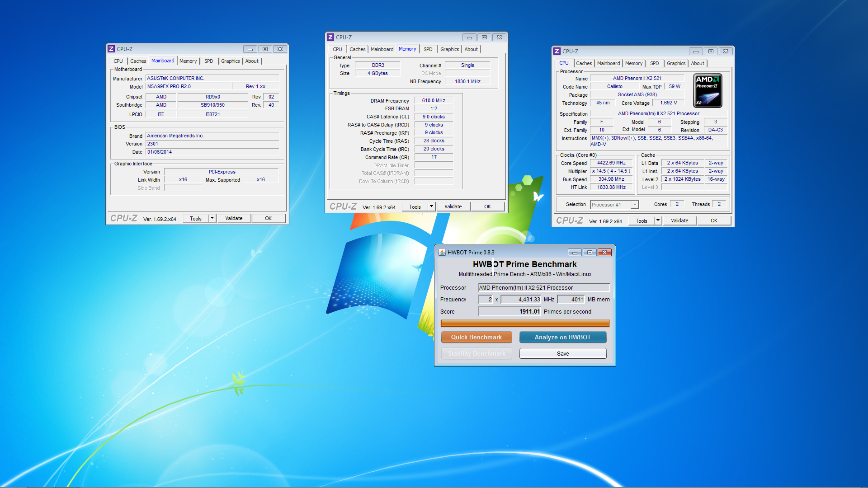868x488 pixels.
Task: Switch to CPU tab in Mainboard window
Action: [118, 61]
